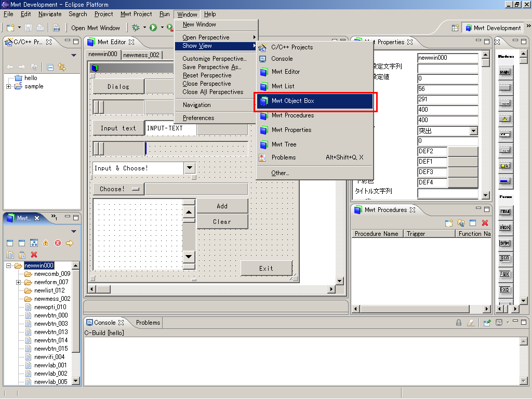The height and width of the screenshot is (399, 532).
Task: Switch to the newmess_002 editor tab
Action: tap(141, 55)
